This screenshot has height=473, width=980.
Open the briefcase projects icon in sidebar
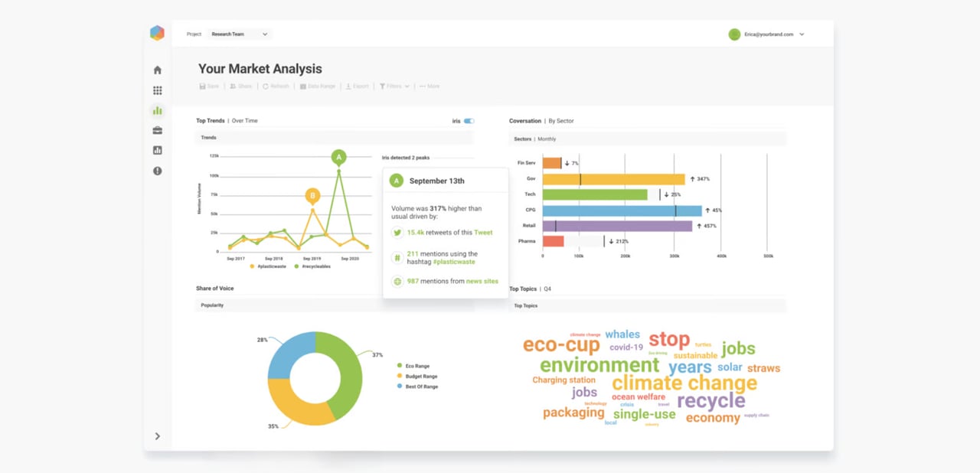tap(157, 130)
